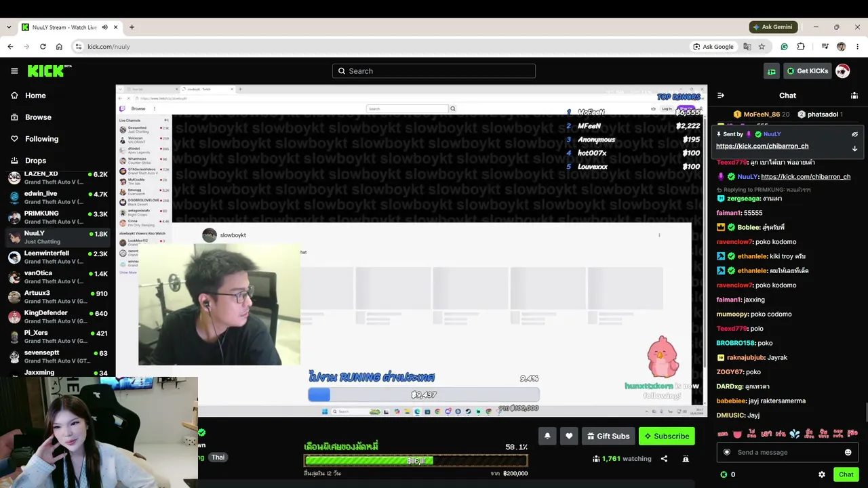Open edwin_live channel in sidebar
Image resolution: width=868 pixels, height=488 pixels.
pos(58,198)
